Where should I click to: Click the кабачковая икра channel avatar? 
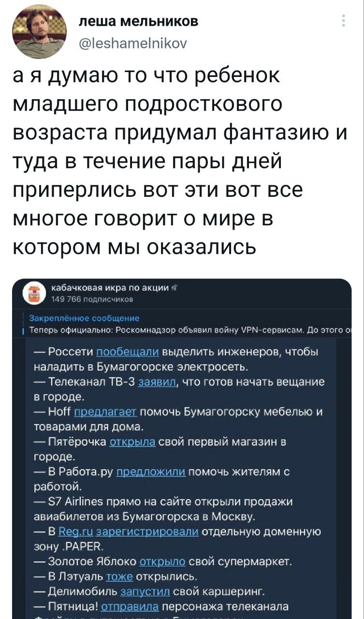pyautogui.click(x=34, y=295)
